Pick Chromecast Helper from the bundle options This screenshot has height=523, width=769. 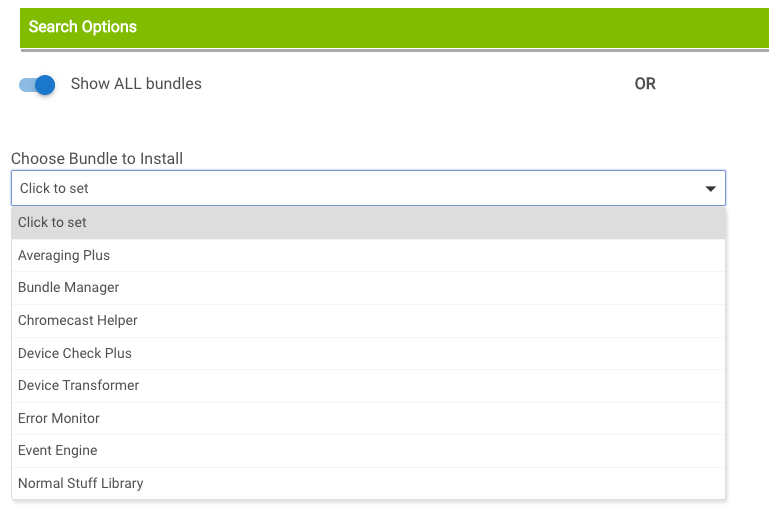[x=78, y=320]
